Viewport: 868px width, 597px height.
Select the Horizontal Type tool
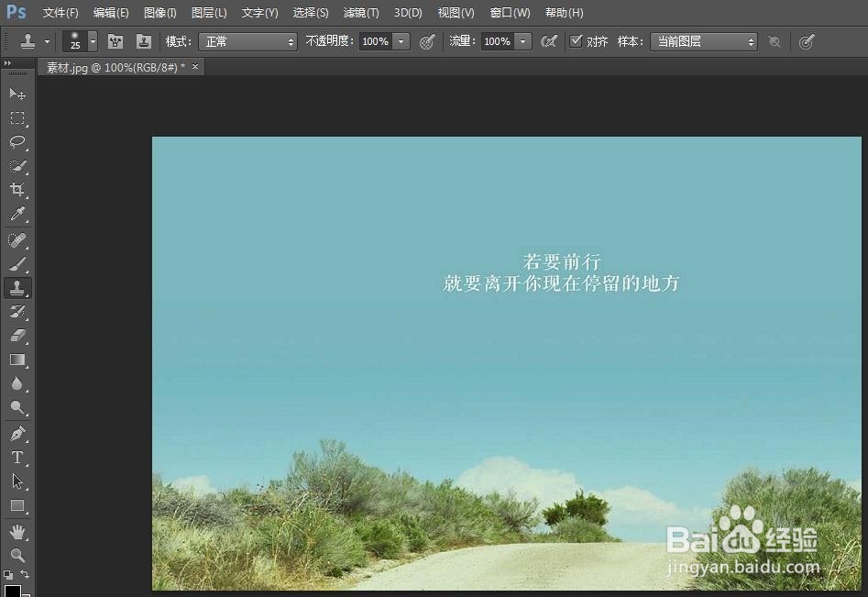coord(17,457)
